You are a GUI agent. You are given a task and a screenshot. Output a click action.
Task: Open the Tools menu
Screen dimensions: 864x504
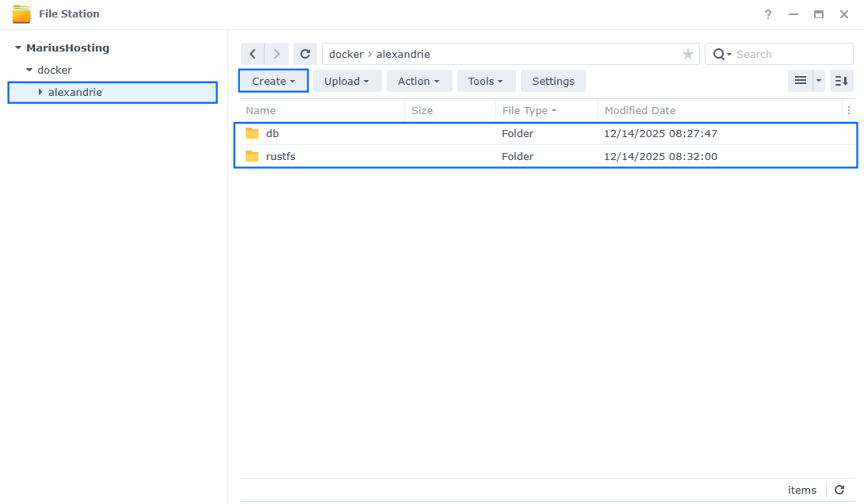point(486,80)
